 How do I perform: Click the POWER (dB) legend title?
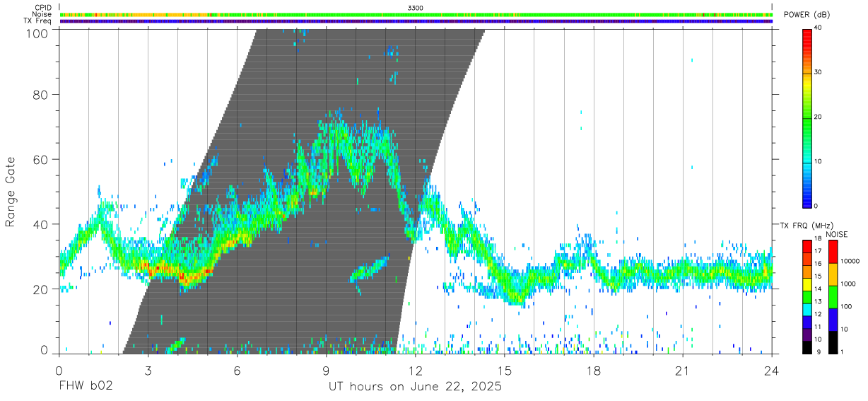(x=807, y=15)
